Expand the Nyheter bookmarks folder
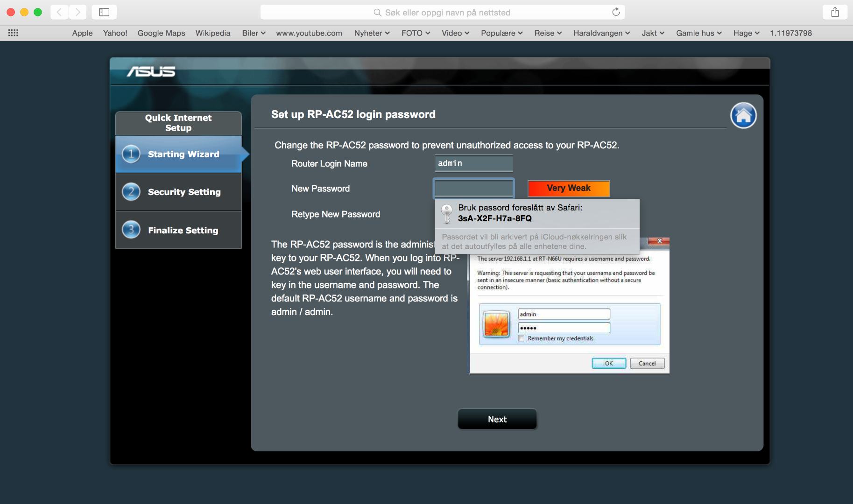 click(x=372, y=33)
